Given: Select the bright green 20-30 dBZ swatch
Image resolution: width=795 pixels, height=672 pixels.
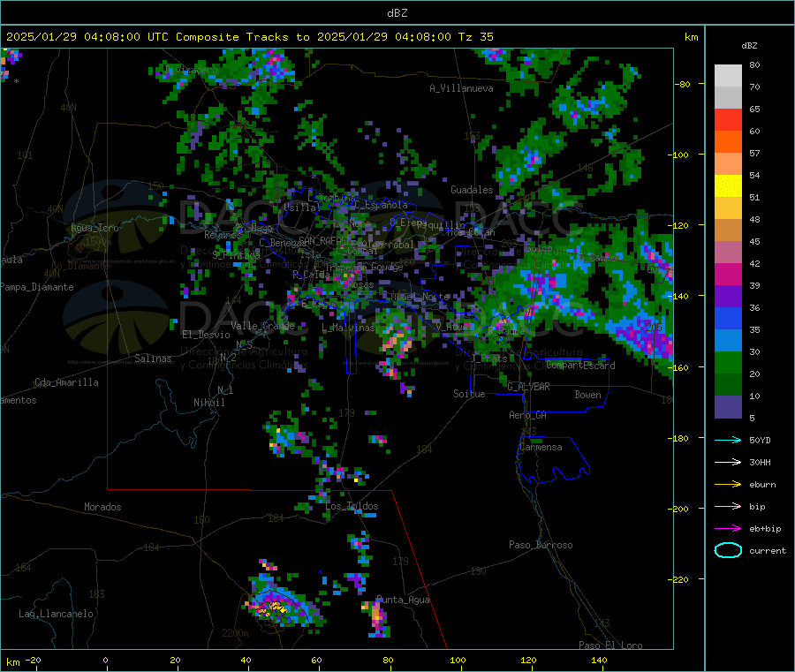Looking at the screenshot, I should click(728, 363).
